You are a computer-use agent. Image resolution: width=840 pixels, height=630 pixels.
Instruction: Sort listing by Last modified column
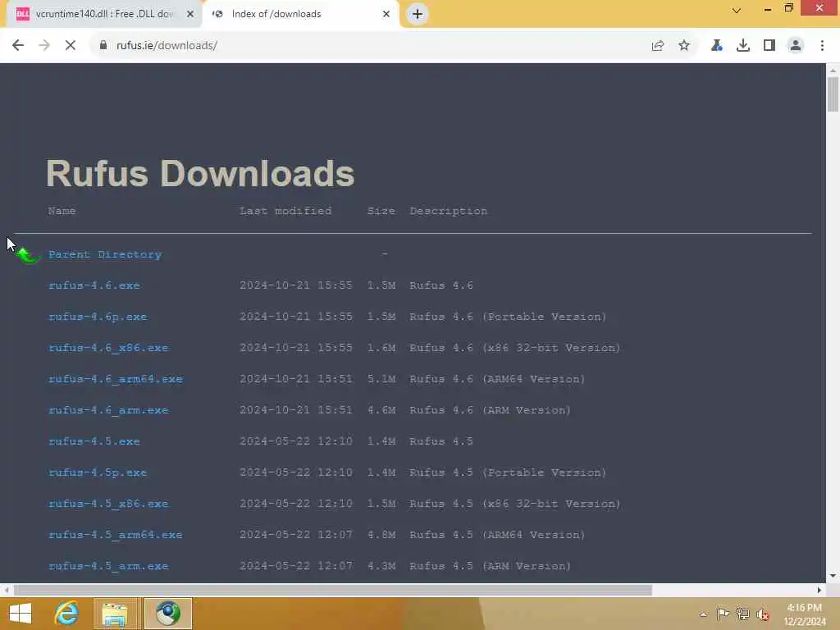(x=285, y=211)
